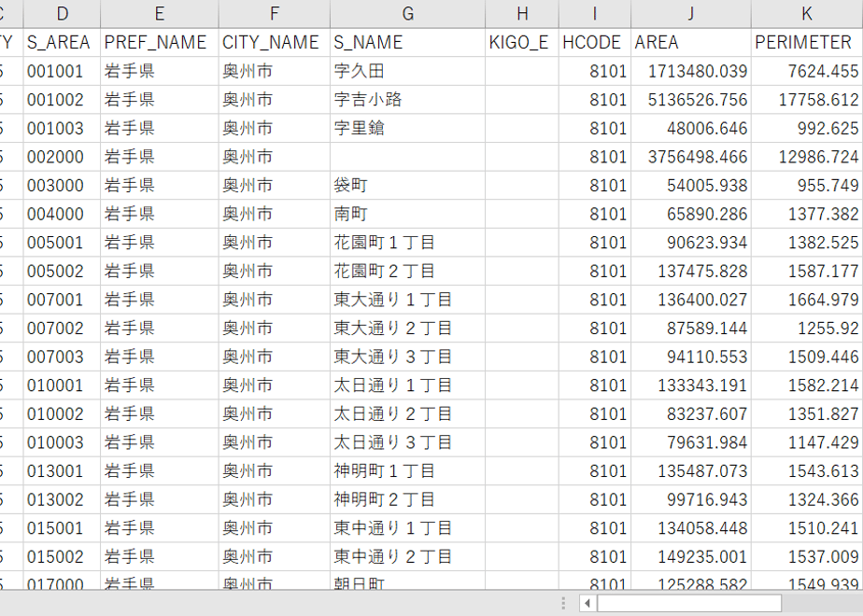
Task: Click empty KIGO_E cell in row 001001
Action: (x=522, y=71)
